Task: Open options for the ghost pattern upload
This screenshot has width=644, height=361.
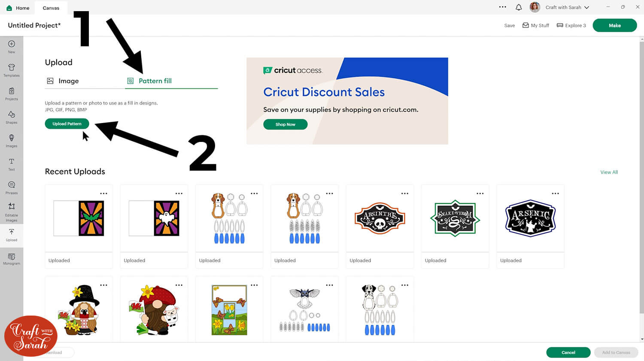Action: point(179,193)
